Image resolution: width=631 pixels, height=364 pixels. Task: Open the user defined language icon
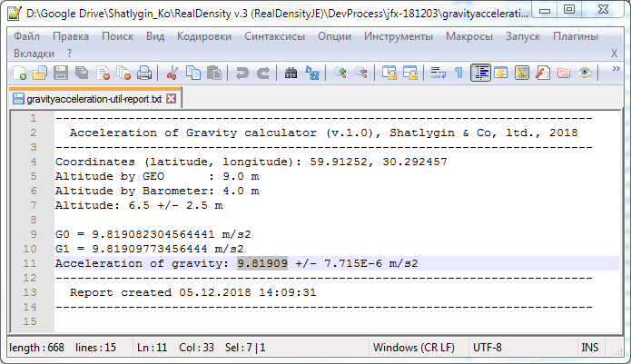pyautogui.click(x=501, y=74)
